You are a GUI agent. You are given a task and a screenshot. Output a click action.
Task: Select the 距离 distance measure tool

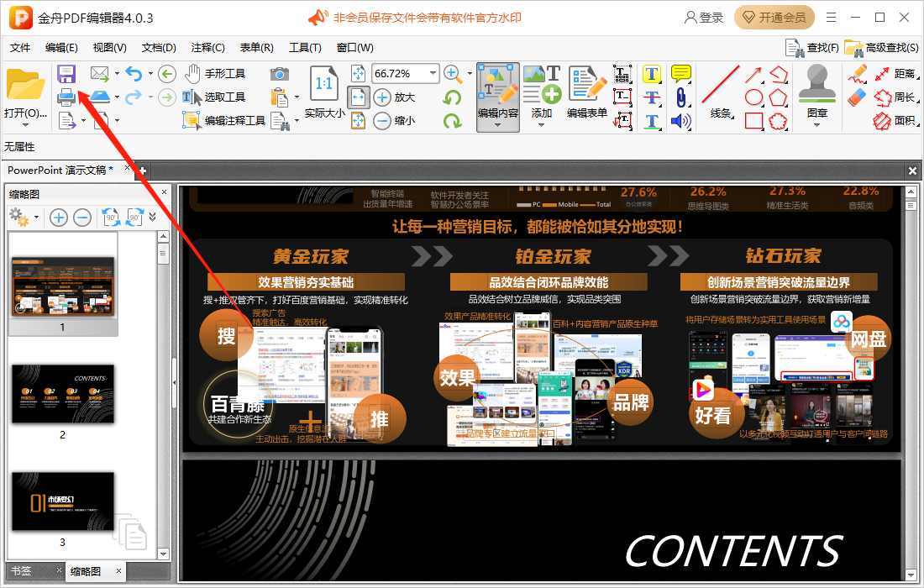895,74
